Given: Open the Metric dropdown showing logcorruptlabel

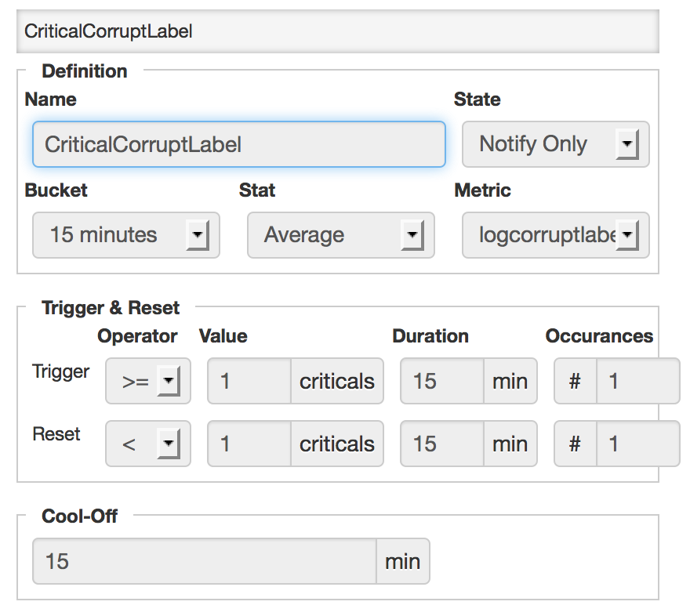Looking at the screenshot, I should point(554,235).
